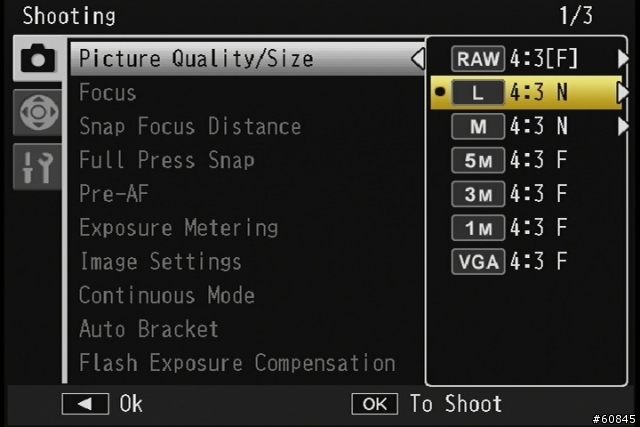The height and width of the screenshot is (427, 640).
Task: Click the left-arrow Ok button
Action: click(x=102, y=404)
